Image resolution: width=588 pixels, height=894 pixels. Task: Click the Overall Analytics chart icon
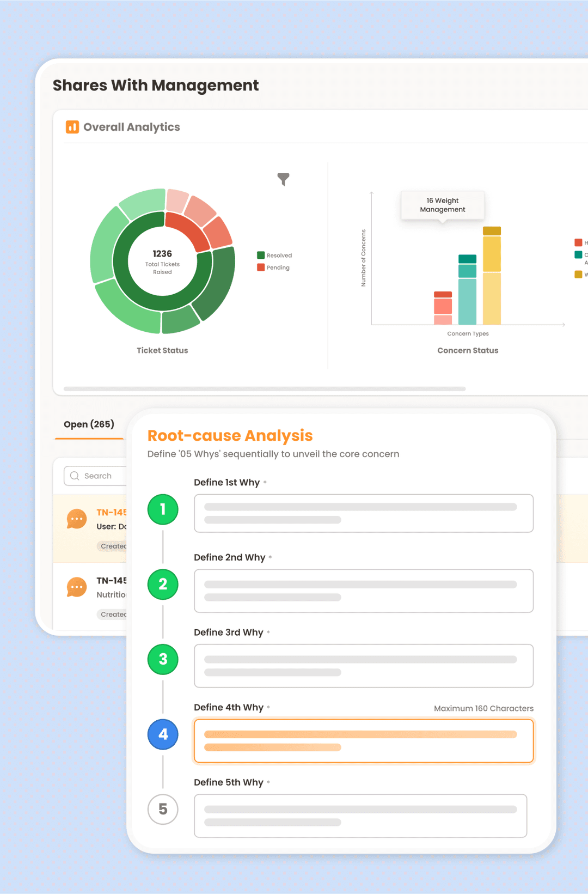[72, 127]
